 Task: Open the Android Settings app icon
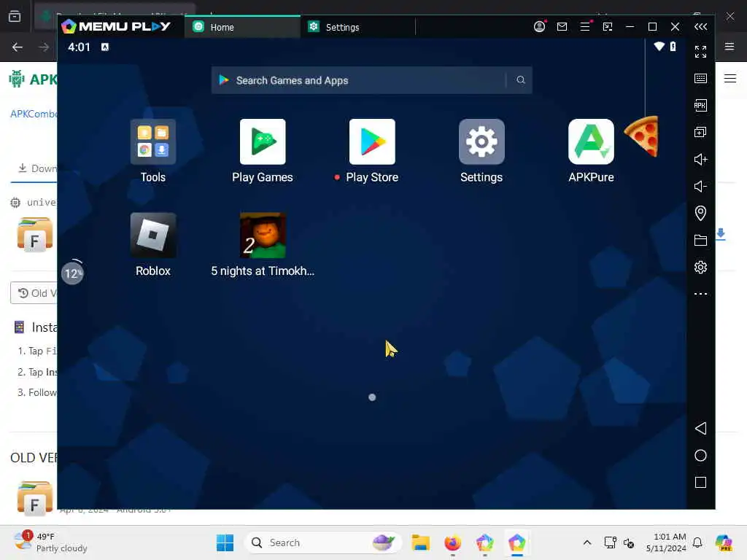click(x=481, y=142)
